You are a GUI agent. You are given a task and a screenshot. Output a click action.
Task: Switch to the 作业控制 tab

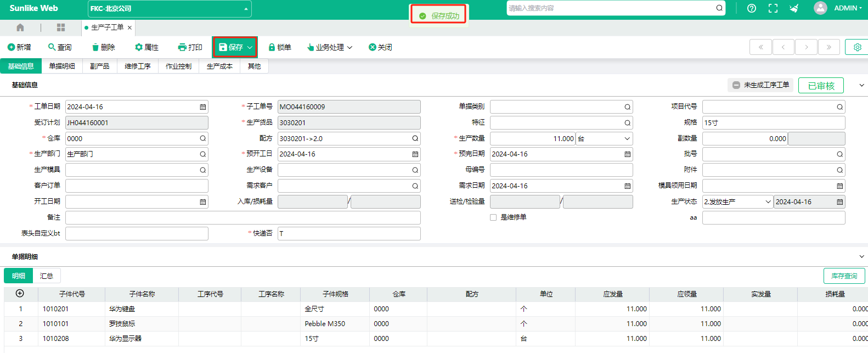178,66
